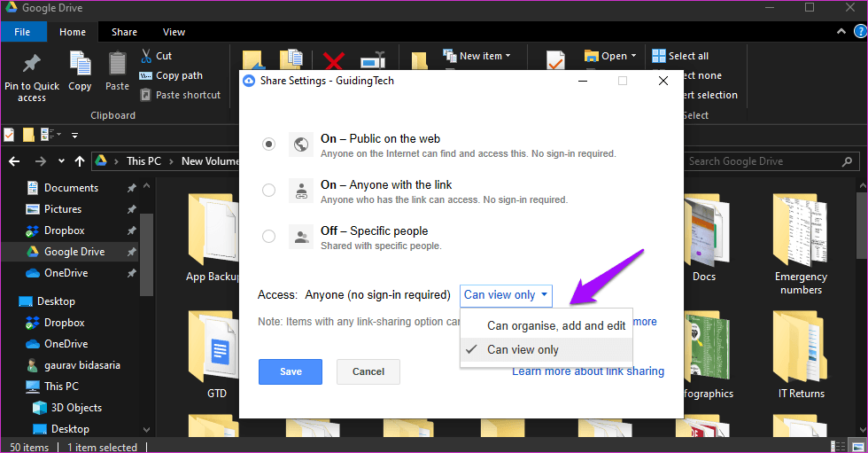Screen dimensions: 868x453
Task: Open pinned Dropbox in Quick access
Action: 64,230
